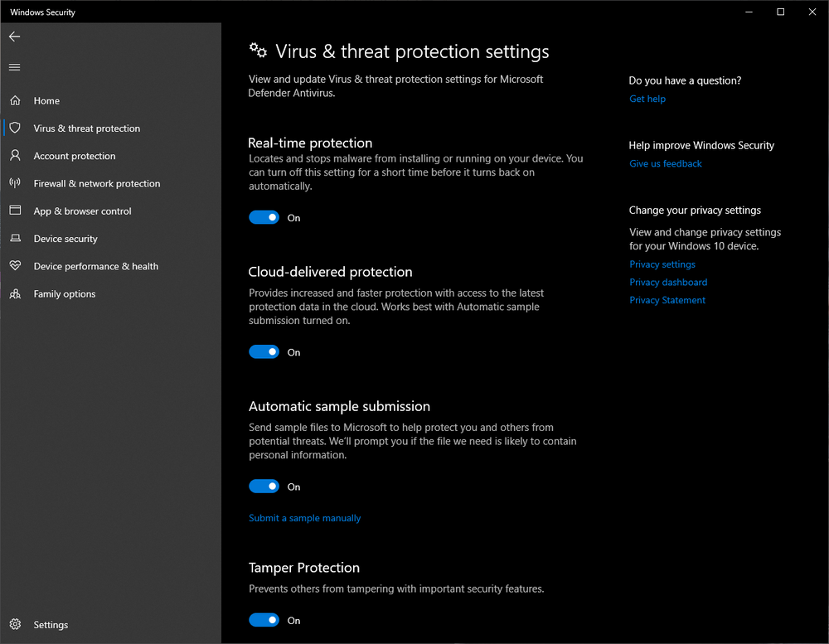
Task: Click the Device performance & health heart icon
Action: click(x=15, y=266)
